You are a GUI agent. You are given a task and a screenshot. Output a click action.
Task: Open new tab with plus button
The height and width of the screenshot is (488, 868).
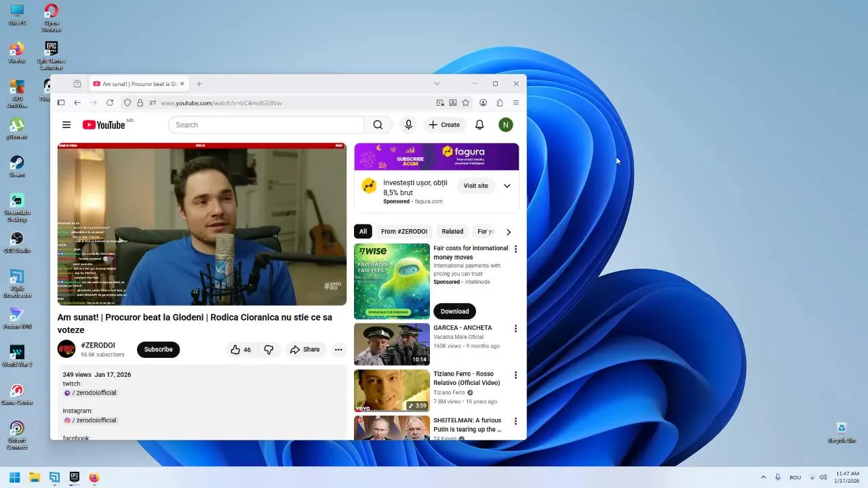click(x=199, y=84)
